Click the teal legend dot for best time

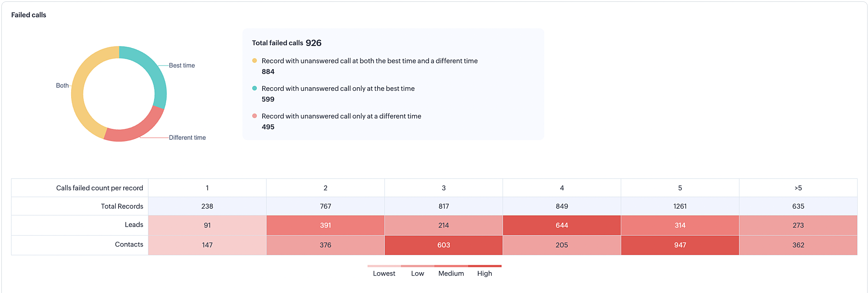click(x=255, y=88)
